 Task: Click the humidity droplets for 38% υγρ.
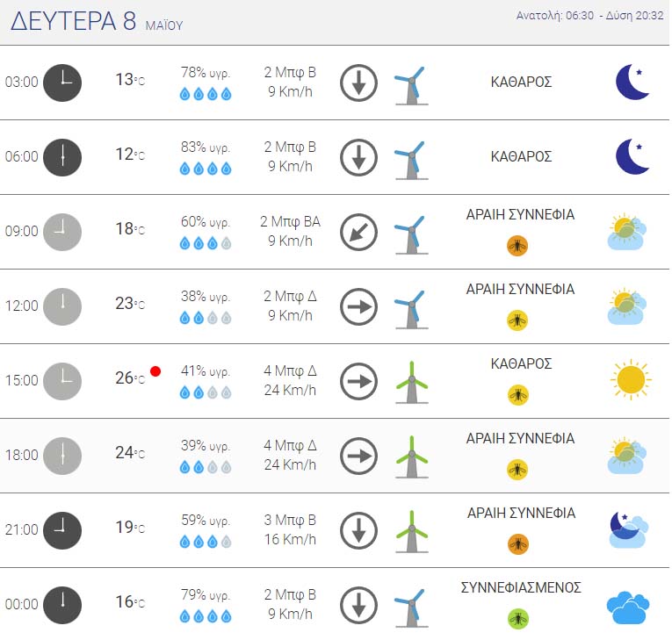[206, 318]
